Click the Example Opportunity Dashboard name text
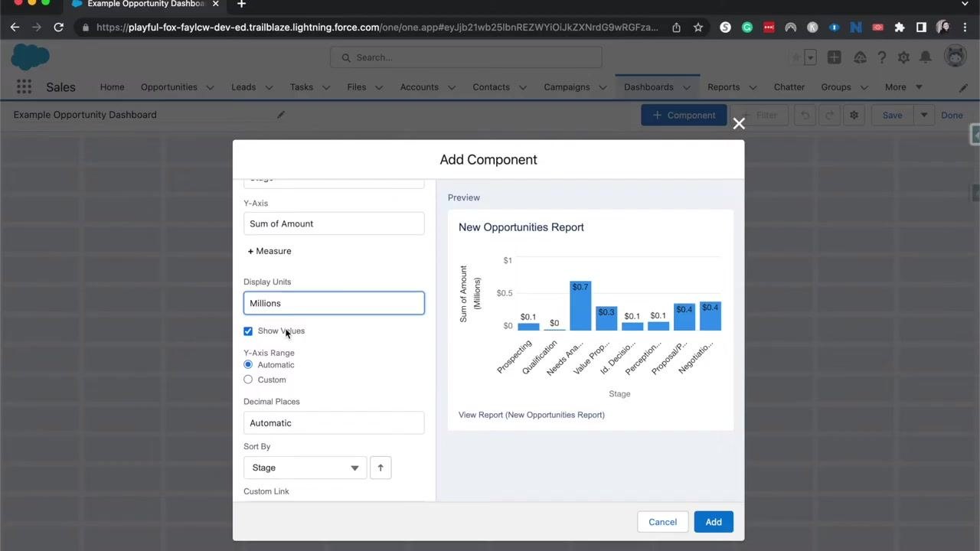The height and width of the screenshot is (551, 980). (85, 115)
